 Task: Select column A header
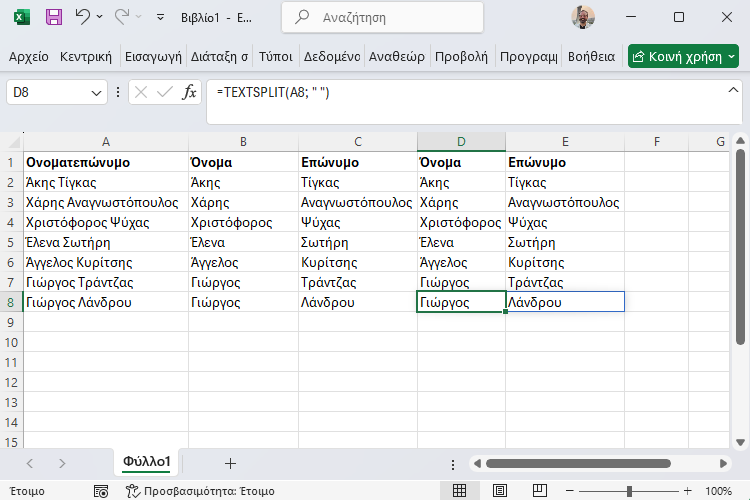click(106, 142)
